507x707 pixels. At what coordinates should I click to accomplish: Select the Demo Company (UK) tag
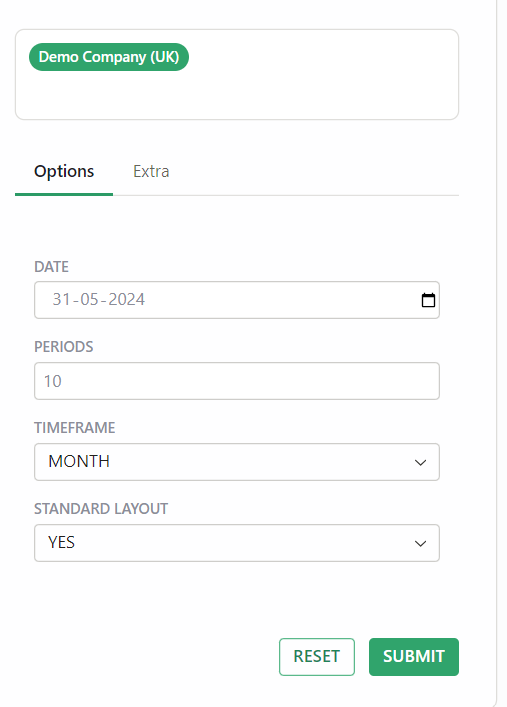coord(109,57)
